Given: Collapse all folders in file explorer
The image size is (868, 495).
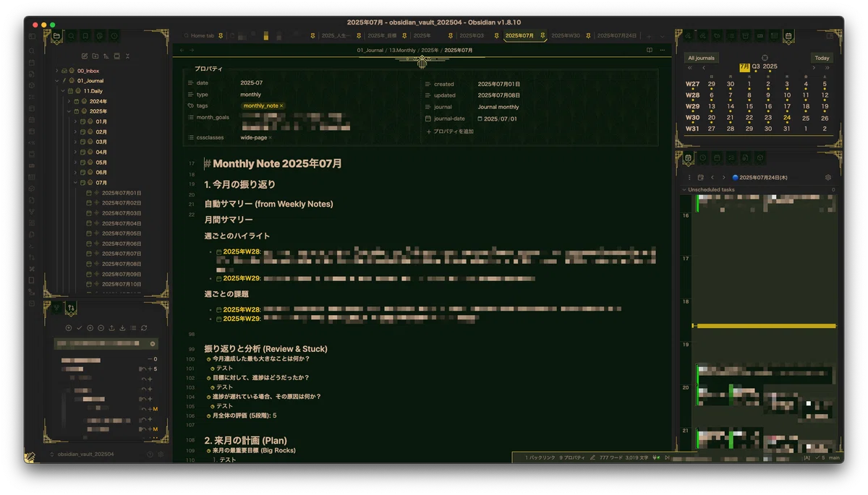Looking at the screenshot, I should point(127,56).
